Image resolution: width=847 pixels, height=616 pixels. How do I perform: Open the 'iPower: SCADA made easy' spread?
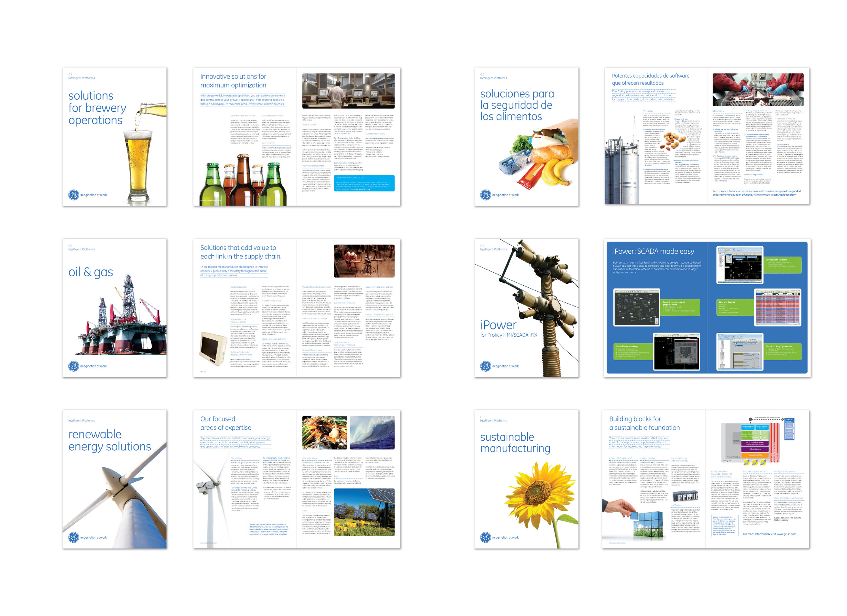pyautogui.click(x=653, y=252)
